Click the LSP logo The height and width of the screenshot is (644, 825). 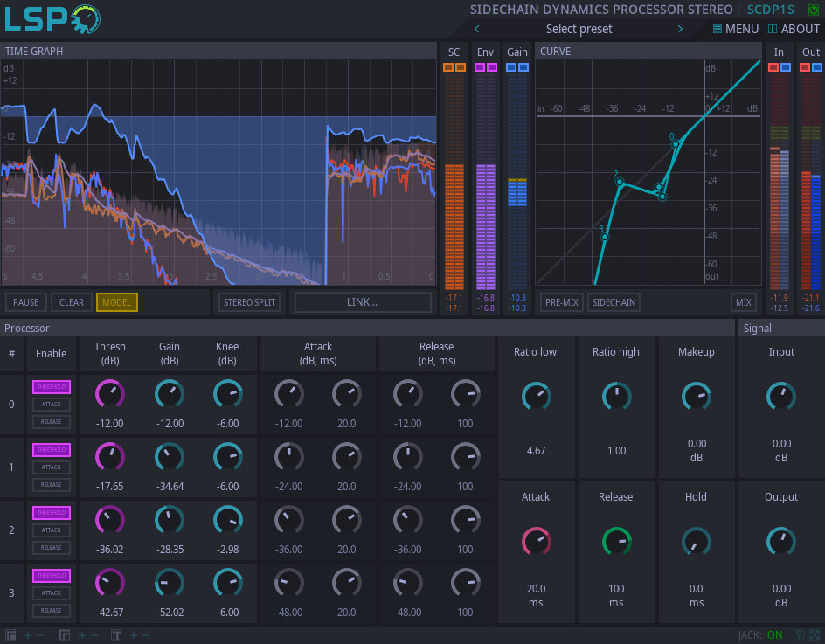pos(52,19)
